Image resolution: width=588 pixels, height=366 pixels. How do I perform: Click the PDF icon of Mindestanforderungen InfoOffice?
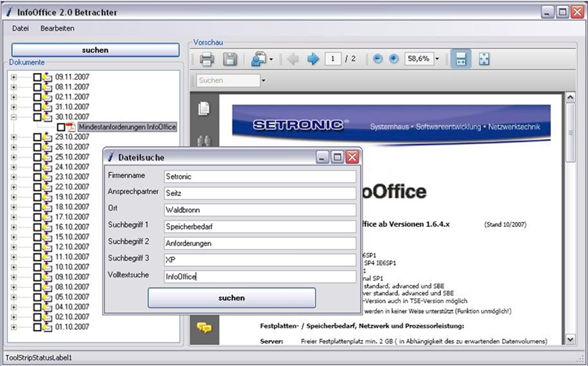pos(71,127)
